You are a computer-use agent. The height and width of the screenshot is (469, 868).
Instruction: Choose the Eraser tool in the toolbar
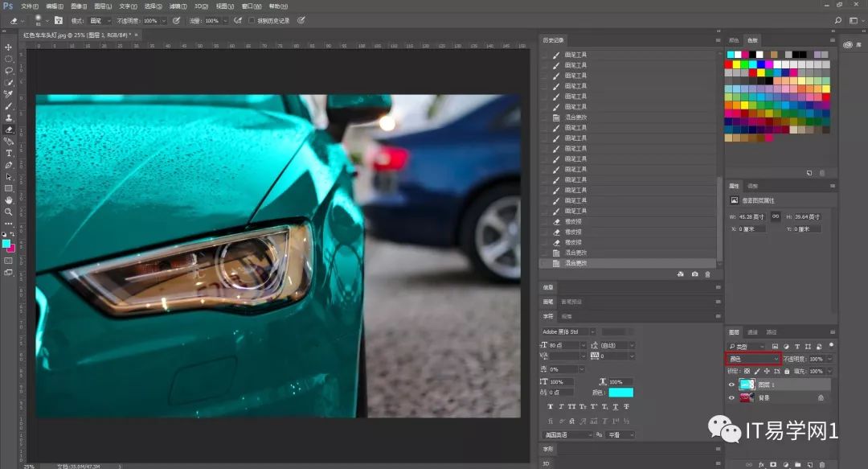9,129
